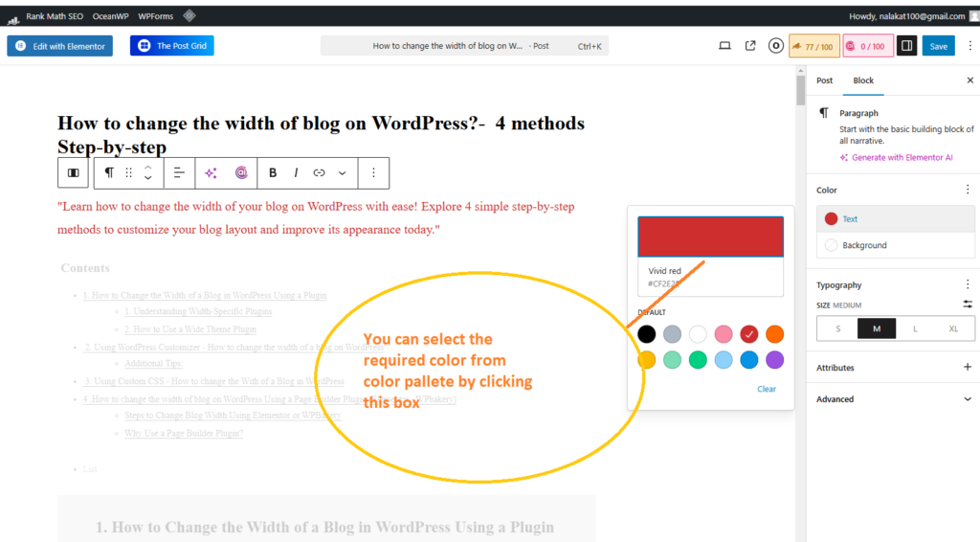Click the Save button
The width and height of the screenshot is (980, 542).
[938, 46]
